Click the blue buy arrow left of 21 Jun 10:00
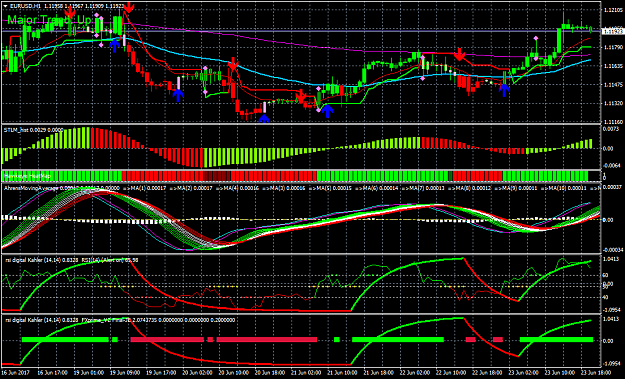 pos(327,110)
